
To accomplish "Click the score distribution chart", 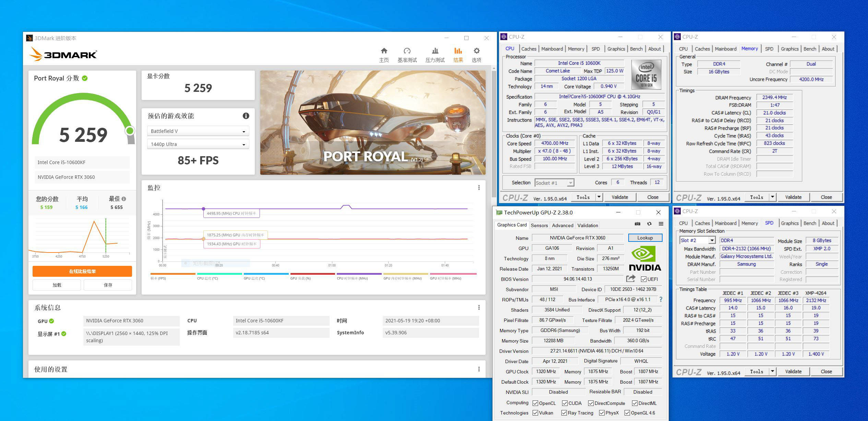I will 82,238.
